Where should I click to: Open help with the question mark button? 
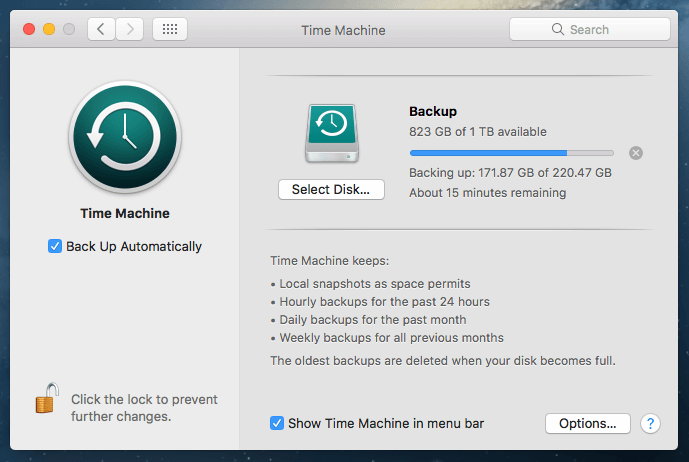(650, 424)
